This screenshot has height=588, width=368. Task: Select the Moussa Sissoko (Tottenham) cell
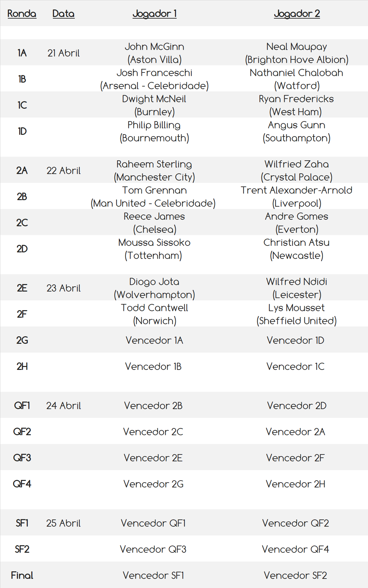click(x=154, y=249)
